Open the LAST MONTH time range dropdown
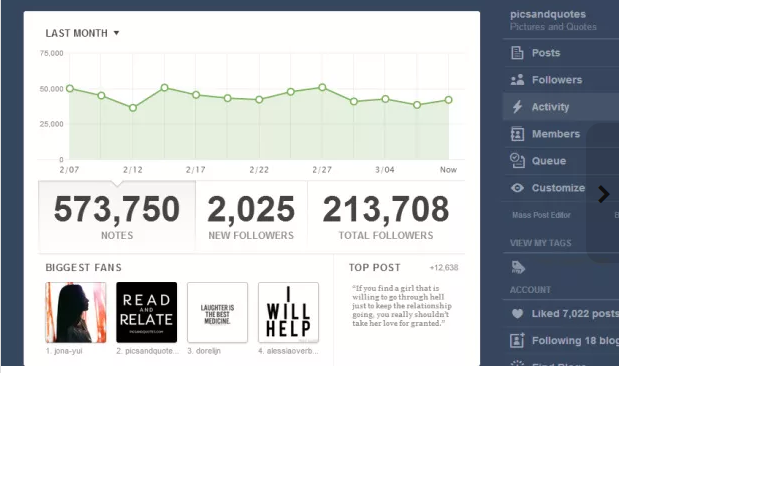The image size is (768, 480). 82,33
